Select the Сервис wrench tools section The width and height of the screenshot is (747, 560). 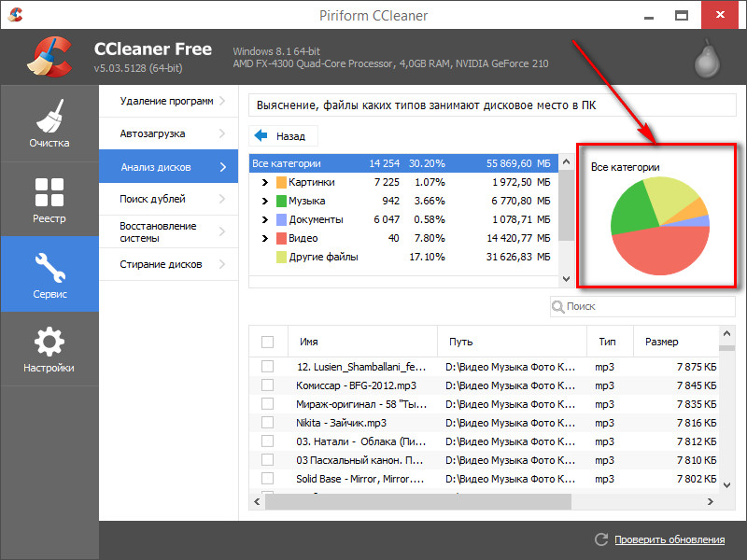click(49, 274)
